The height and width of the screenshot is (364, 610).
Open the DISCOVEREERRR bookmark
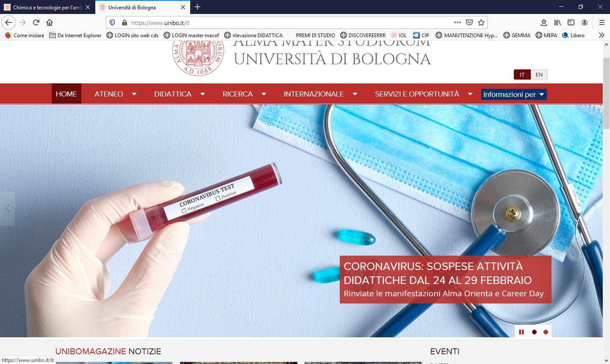pyautogui.click(x=363, y=35)
